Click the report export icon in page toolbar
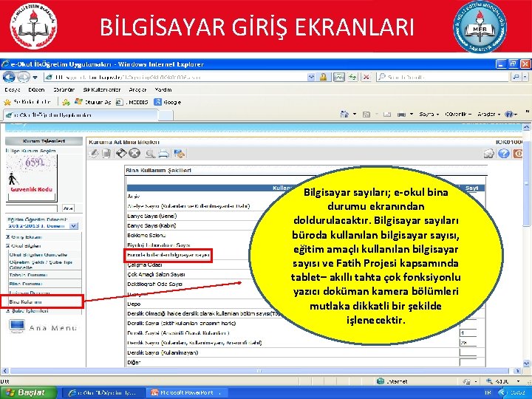This screenshot has width=532, height=399. point(179,154)
